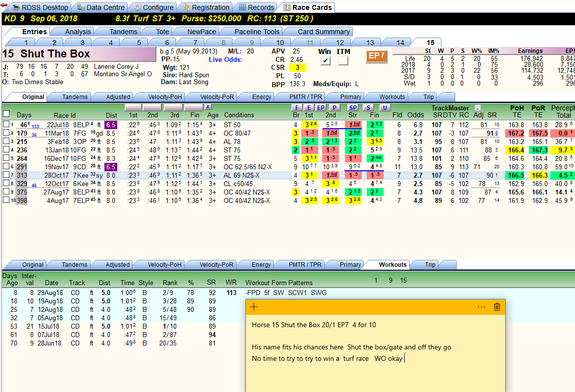Click the U pace filter button

click(x=384, y=107)
